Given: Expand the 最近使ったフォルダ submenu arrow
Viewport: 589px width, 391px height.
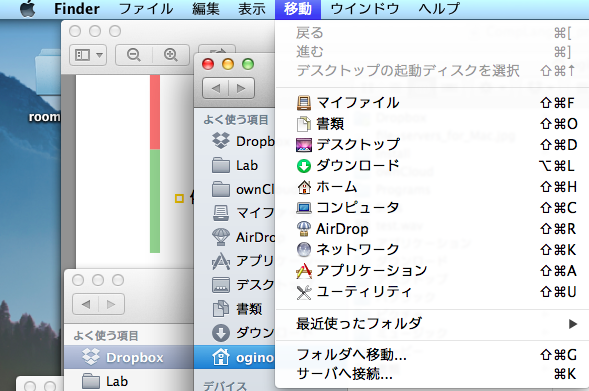Looking at the screenshot, I should coord(572,324).
